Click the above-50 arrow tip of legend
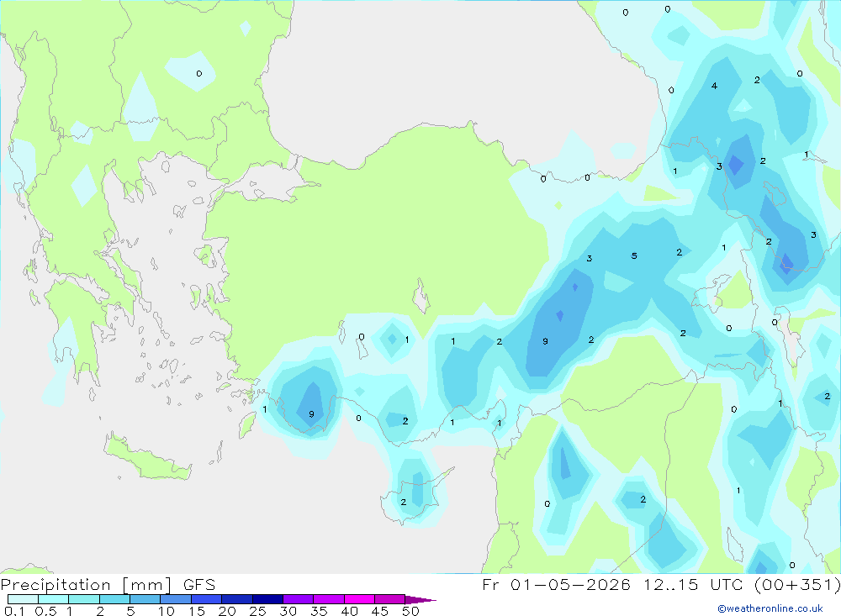The width and height of the screenshot is (841, 616). pos(420,600)
